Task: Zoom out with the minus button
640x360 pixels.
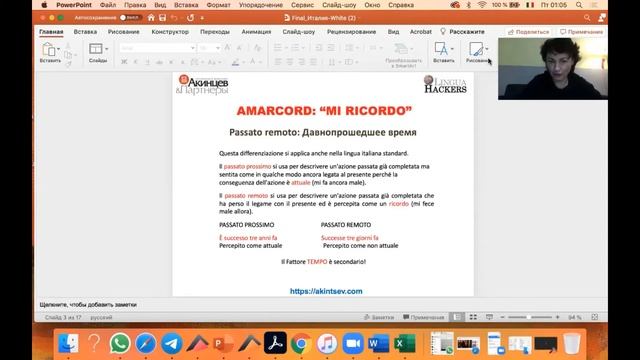Action: coord(503,317)
